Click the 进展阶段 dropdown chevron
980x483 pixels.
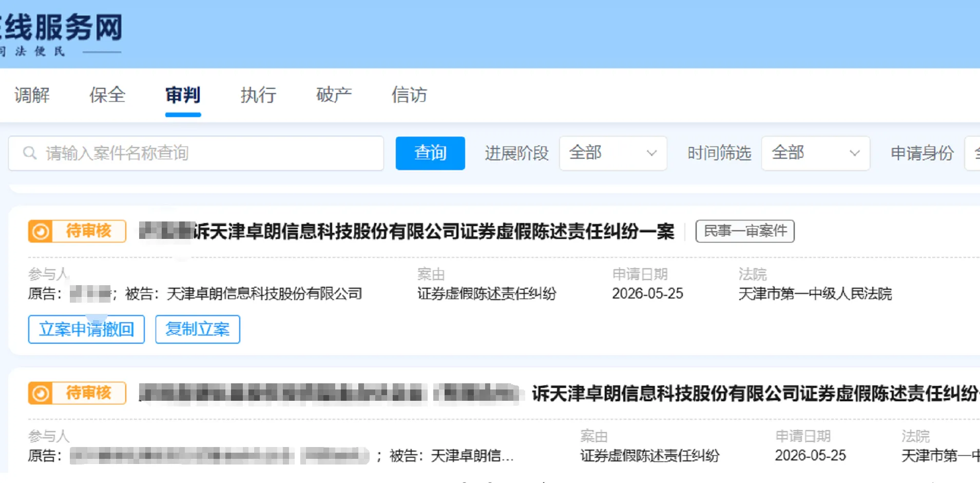point(651,153)
